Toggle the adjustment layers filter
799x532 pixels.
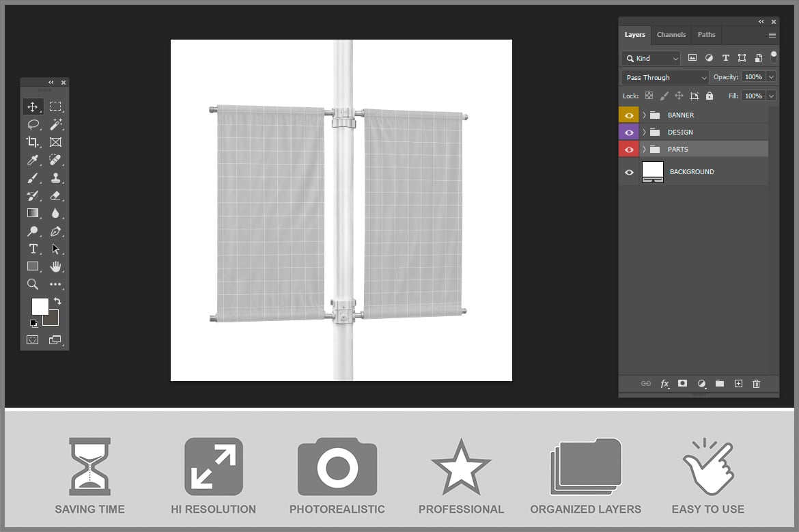tap(709, 57)
